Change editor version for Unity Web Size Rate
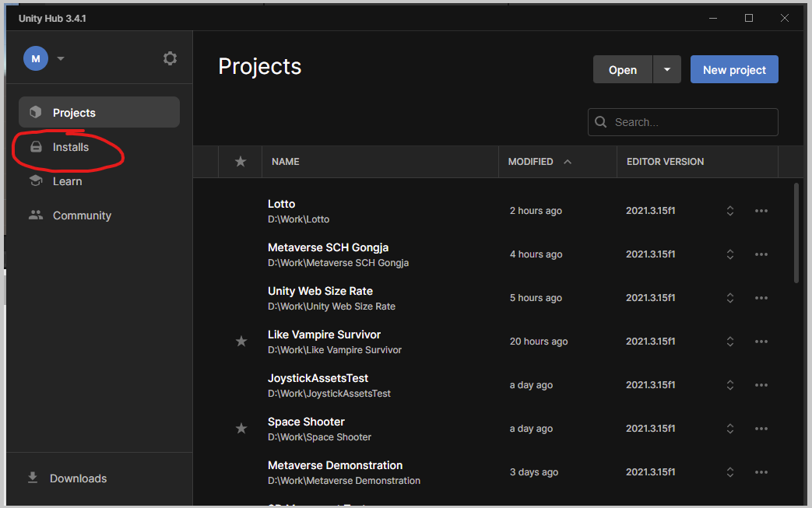 pyautogui.click(x=730, y=297)
